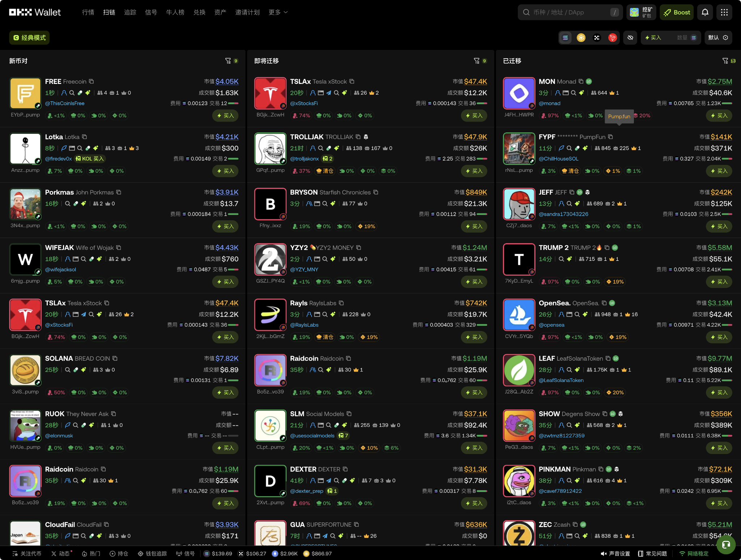Go to the 行情 tab
This screenshot has height=560, width=741.
point(88,12)
